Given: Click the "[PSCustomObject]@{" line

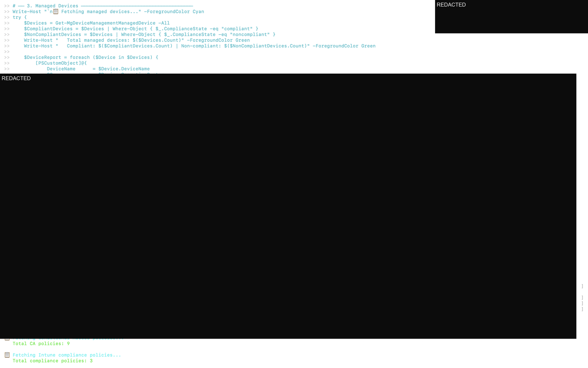Looking at the screenshot, I should tap(61, 63).
